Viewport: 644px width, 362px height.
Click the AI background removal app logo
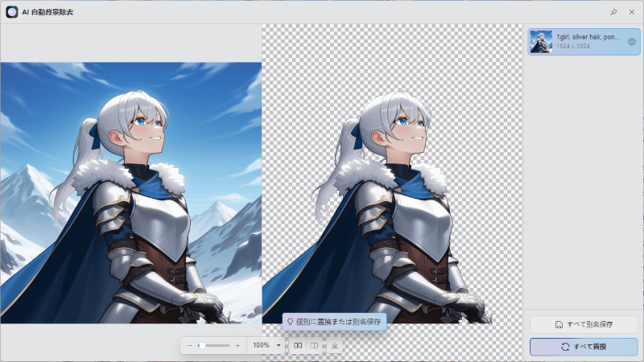(x=12, y=12)
